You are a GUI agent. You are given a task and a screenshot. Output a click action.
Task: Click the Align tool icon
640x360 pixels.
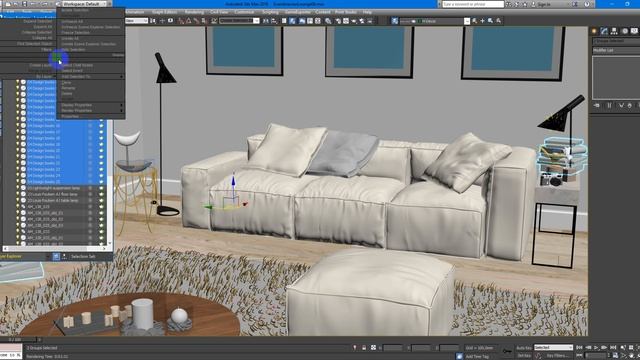click(x=274, y=21)
